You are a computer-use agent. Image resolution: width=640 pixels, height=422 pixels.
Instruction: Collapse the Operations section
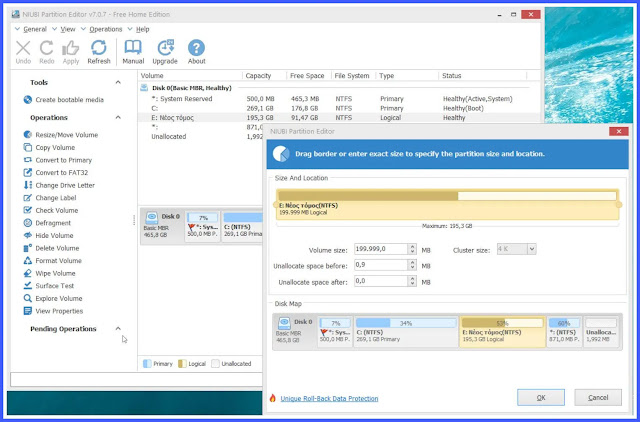point(118,118)
